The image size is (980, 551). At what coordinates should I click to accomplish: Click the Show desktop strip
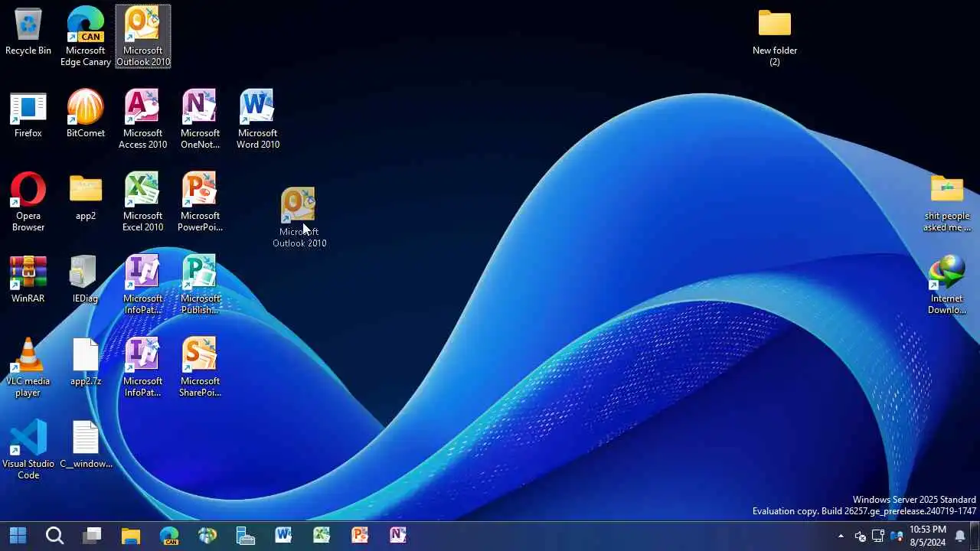tap(976, 536)
